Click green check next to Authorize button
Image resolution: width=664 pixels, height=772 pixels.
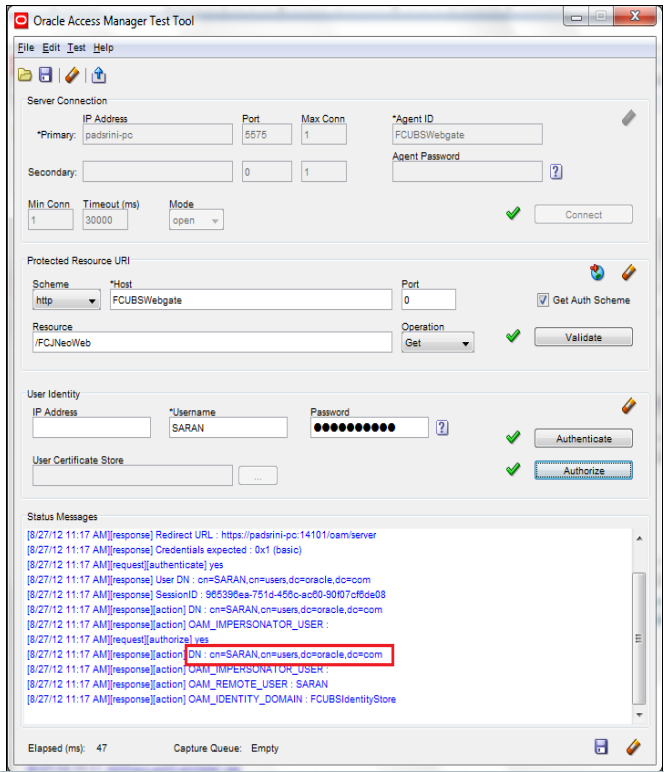click(x=513, y=469)
